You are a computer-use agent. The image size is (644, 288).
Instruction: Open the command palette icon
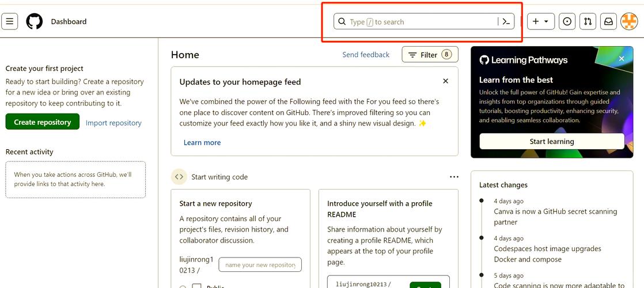click(x=506, y=22)
